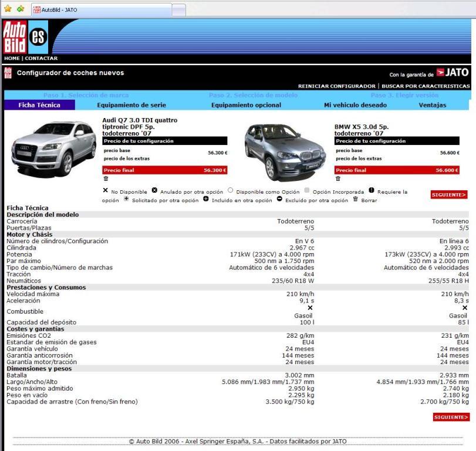Click the blue 'es' badge beside the logo
Viewport: 476px width, 451px height.
(38, 37)
